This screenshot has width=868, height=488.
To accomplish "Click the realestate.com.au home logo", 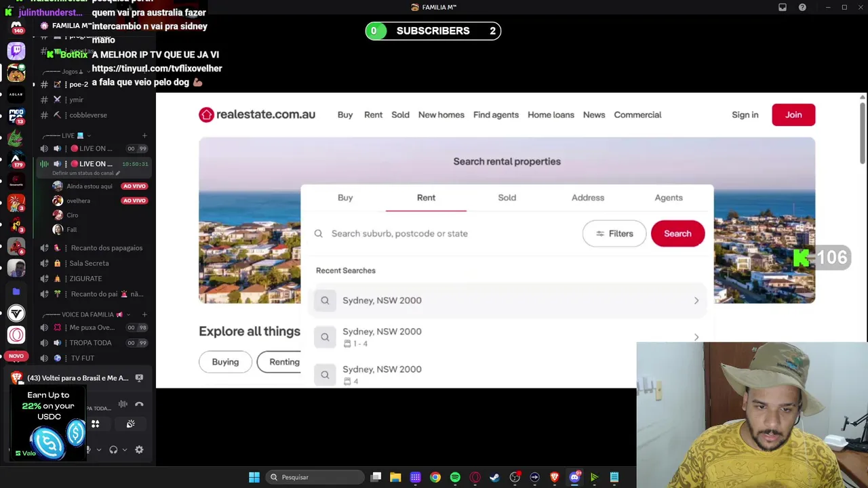I will coord(256,115).
